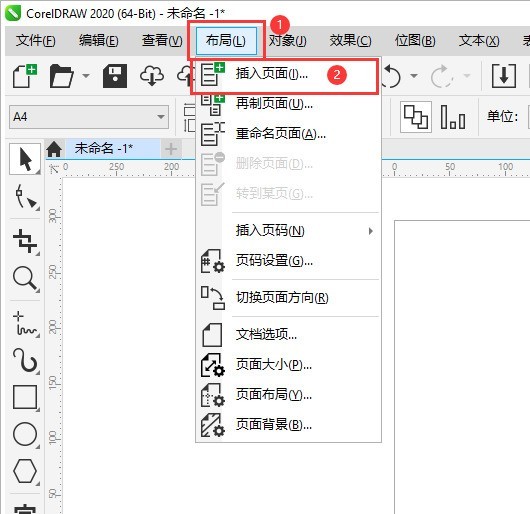Click the ruler origin corner icon
Screen dimensions: 530x514
[54, 168]
